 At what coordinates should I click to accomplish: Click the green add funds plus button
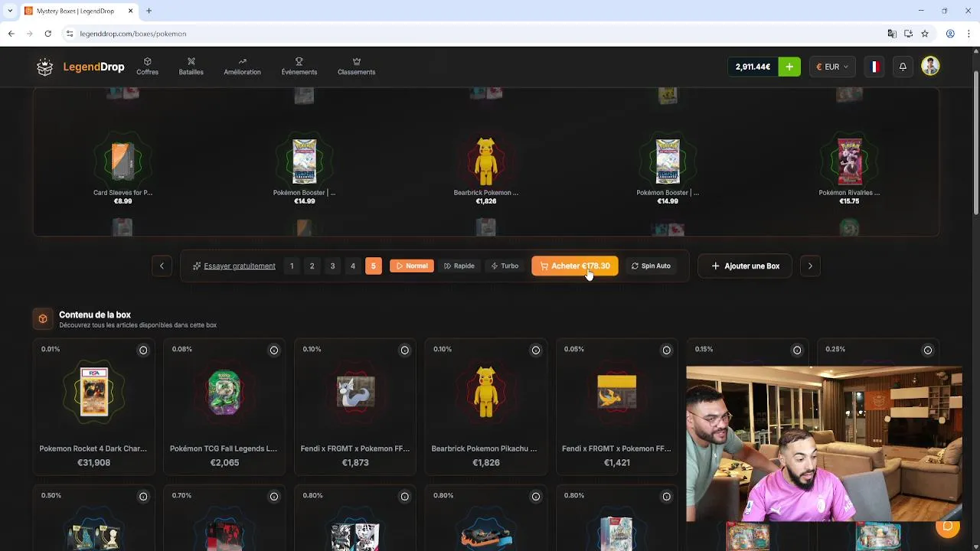pyautogui.click(x=789, y=67)
